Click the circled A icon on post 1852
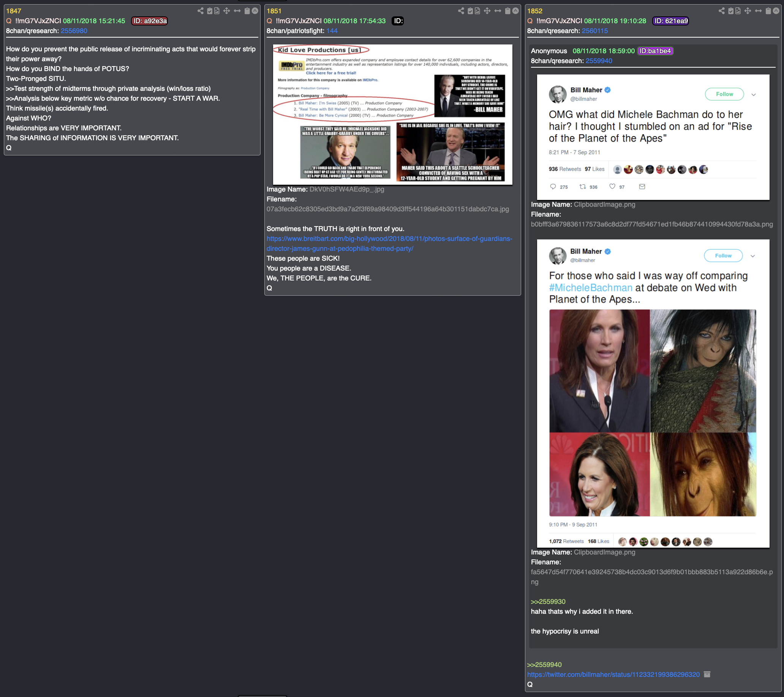This screenshot has width=784, height=697. (776, 11)
